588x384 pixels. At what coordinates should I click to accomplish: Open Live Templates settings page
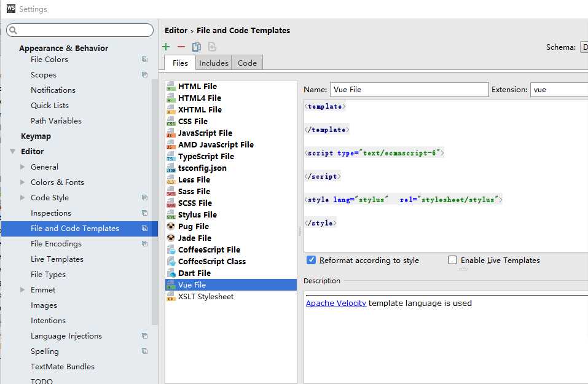click(57, 259)
